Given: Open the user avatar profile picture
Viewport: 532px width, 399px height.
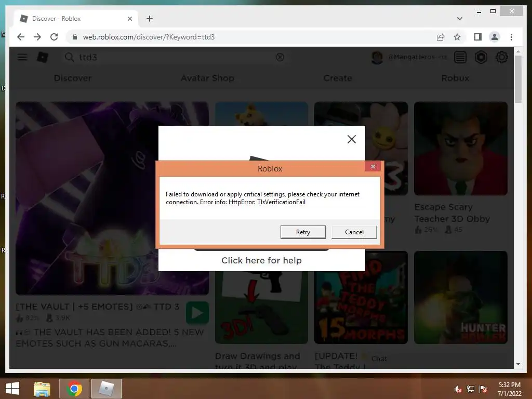Looking at the screenshot, I should pyautogui.click(x=377, y=57).
